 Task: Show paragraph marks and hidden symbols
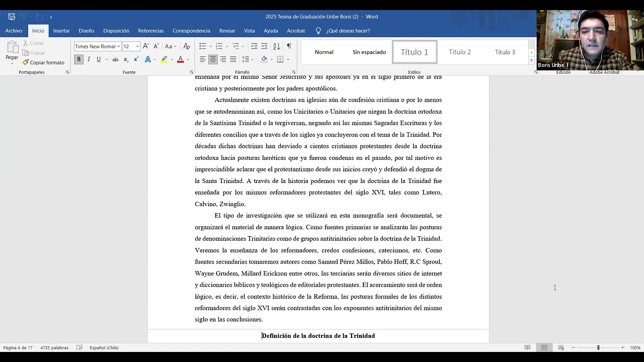[x=289, y=46]
